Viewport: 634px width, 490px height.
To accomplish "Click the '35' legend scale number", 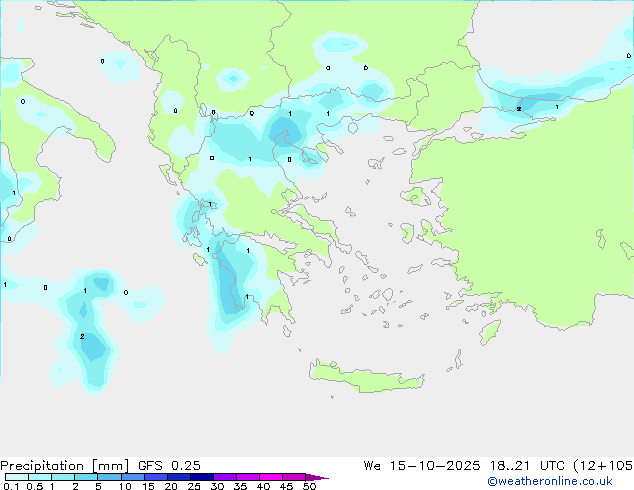I will click(240, 486).
